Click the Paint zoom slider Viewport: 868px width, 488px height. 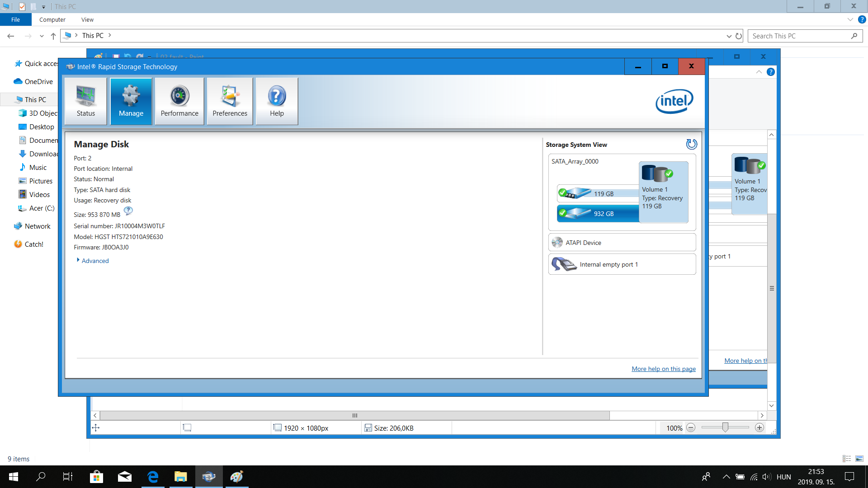725,427
